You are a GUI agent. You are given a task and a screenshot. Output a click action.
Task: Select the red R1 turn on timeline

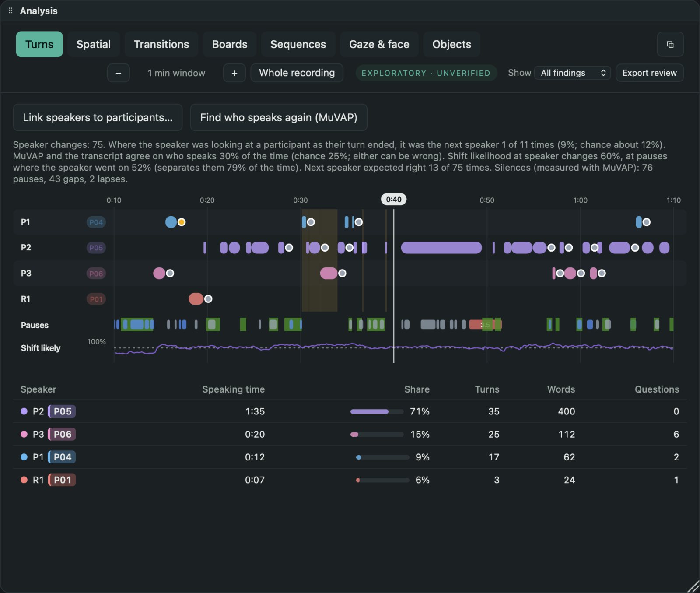coord(196,299)
